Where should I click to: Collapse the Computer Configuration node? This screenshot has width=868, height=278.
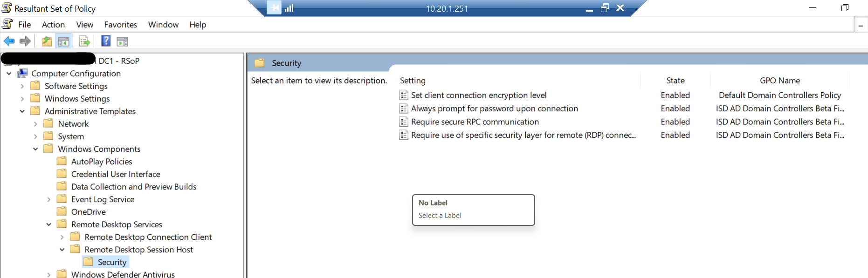click(x=9, y=74)
